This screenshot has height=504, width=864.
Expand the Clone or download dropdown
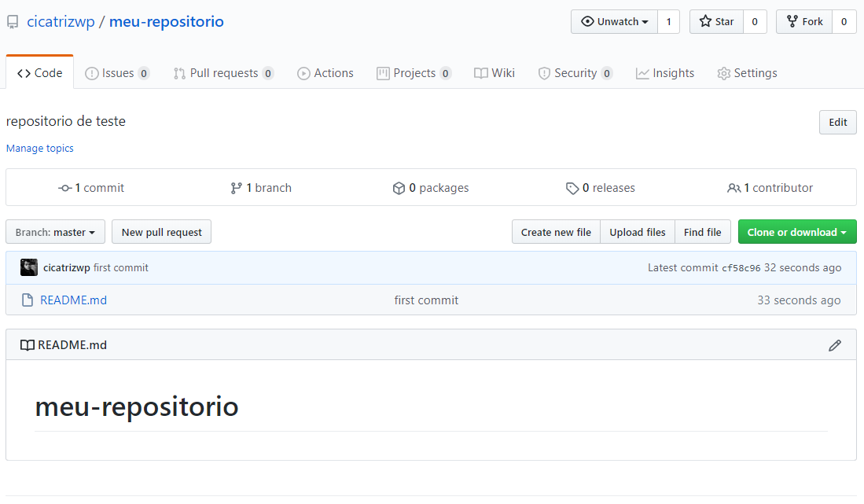(x=797, y=232)
